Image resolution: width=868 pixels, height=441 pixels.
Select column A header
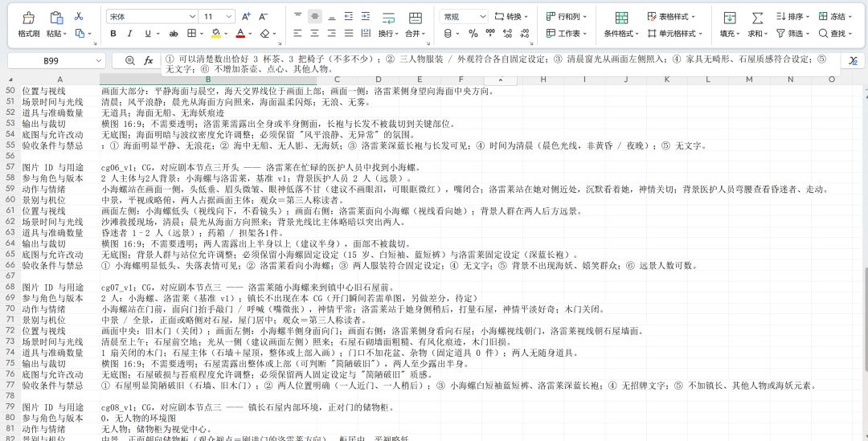[59, 80]
